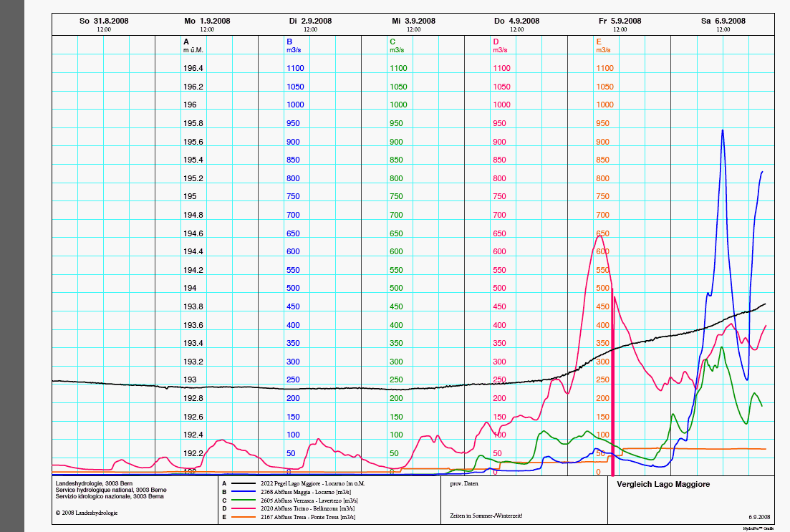Click the 'Vergleich Lago Maggiore' chart title

coord(663,484)
